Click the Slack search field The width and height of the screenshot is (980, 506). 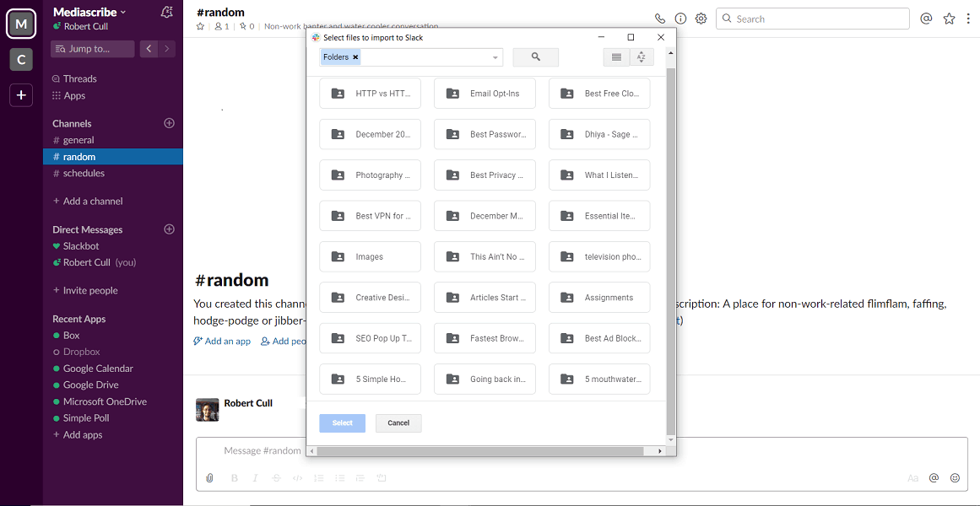pos(813,19)
